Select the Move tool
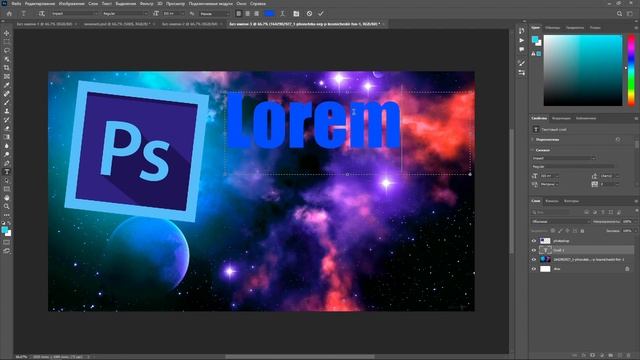This screenshot has height=360, width=640. click(x=7, y=33)
